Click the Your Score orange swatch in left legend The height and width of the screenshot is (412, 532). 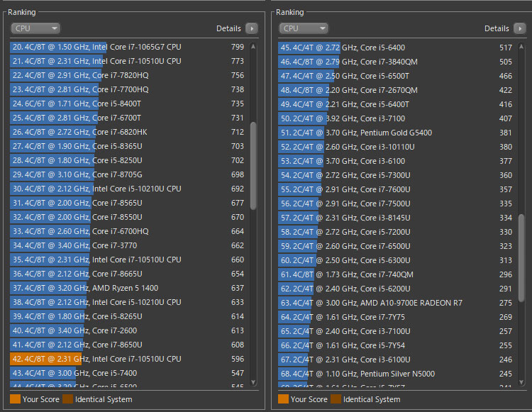tap(16, 399)
